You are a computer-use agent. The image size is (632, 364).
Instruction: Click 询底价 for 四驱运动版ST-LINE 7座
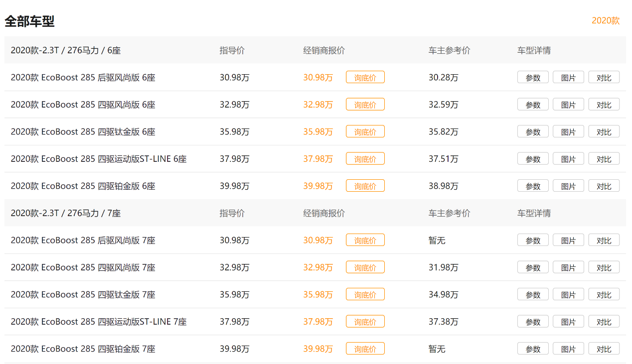tap(365, 322)
